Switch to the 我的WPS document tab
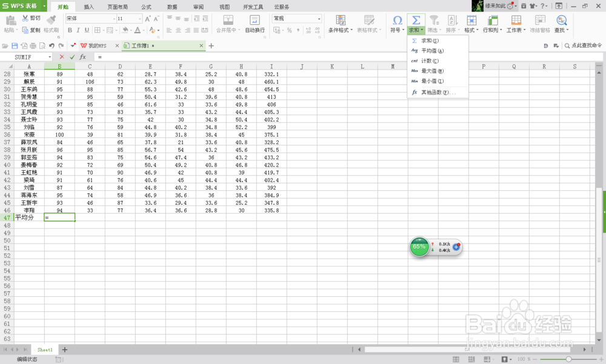606x364 pixels. point(96,45)
